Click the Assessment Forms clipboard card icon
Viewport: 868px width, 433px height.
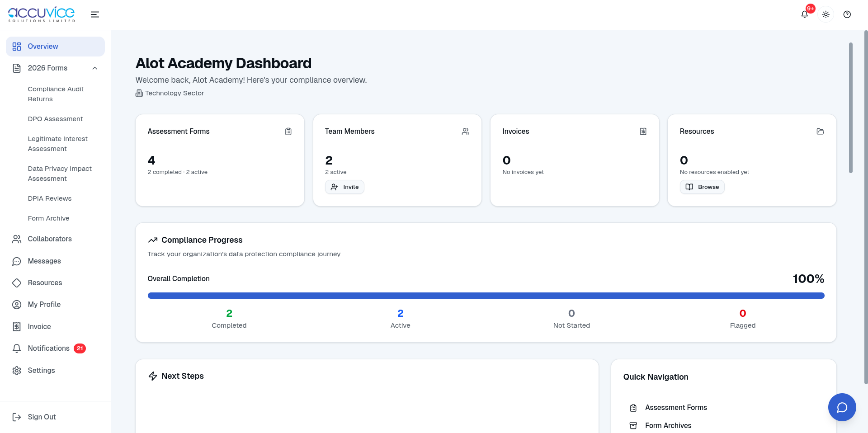pos(288,132)
